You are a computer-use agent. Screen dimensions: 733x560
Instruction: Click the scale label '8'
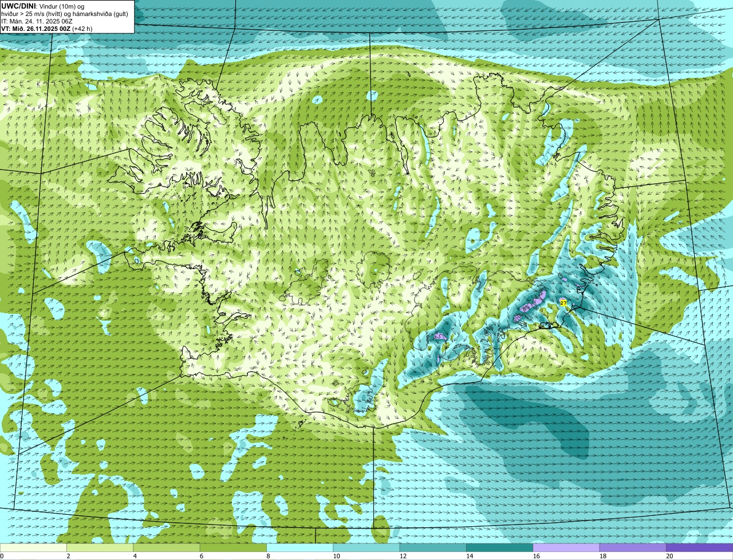(x=268, y=556)
